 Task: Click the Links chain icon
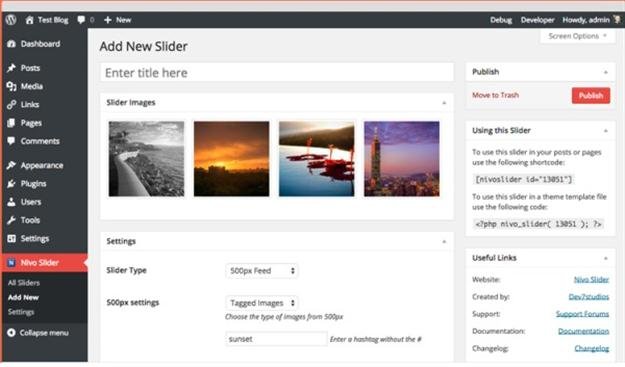tap(11, 104)
